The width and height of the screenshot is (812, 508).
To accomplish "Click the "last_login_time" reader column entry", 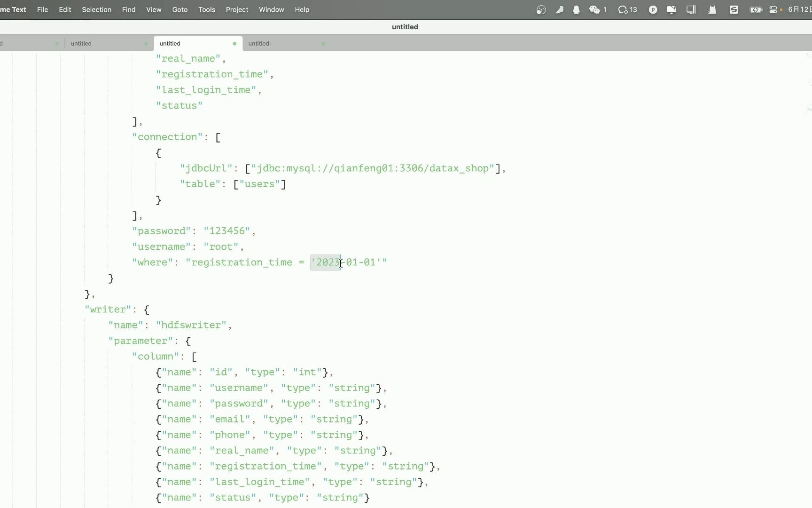I will click(x=209, y=90).
